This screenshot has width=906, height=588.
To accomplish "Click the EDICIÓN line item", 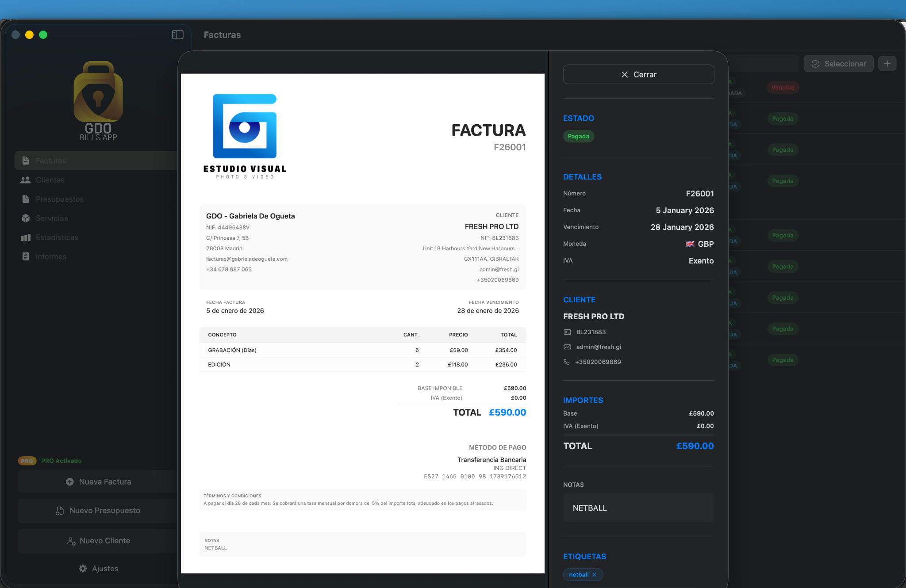I will (362, 365).
